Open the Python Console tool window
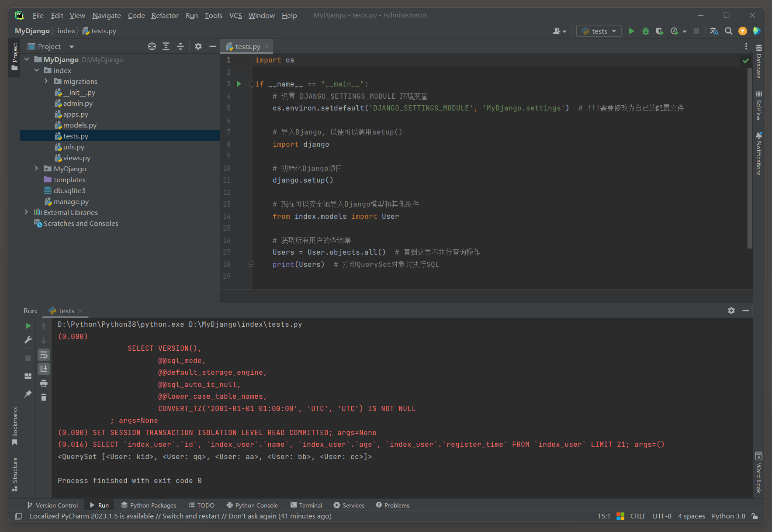The width and height of the screenshot is (772, 532). point(252,505)
